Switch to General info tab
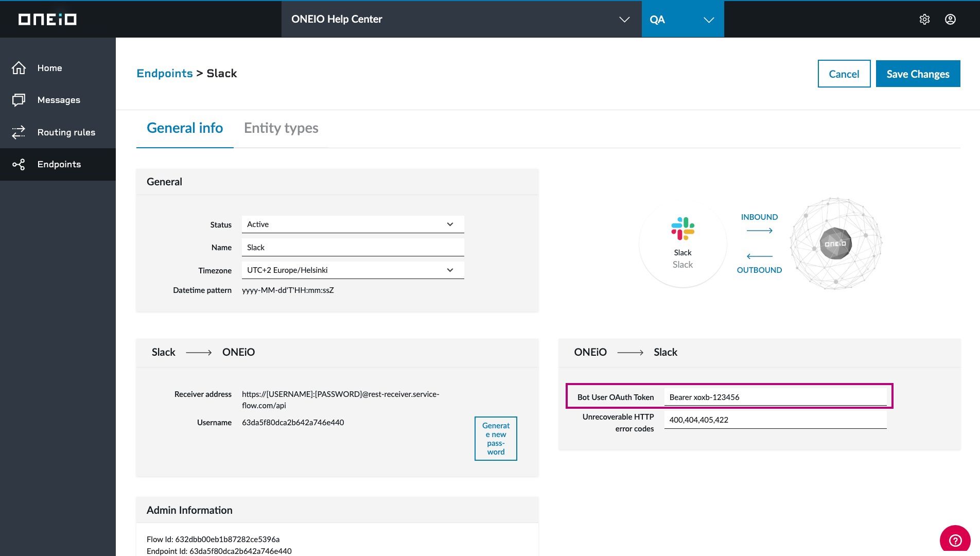The height and width of the screenshot is (556, 980). [x=185, y=128]
